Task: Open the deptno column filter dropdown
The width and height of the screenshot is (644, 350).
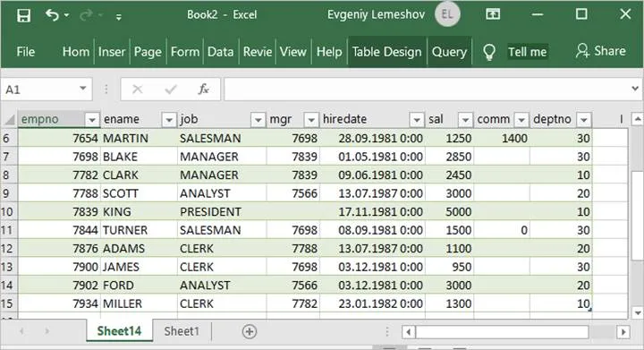Action: coord(583,120)
